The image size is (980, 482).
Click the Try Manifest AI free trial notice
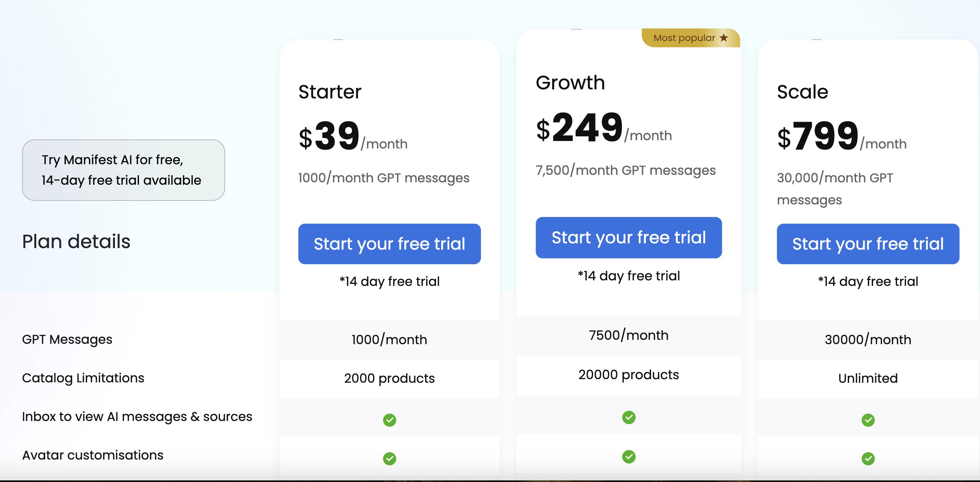tap(123, 170)
